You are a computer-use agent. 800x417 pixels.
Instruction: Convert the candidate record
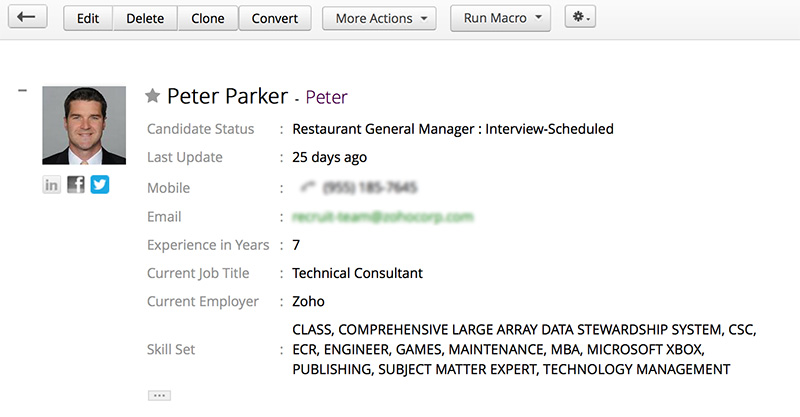click(x=275, y=18)
